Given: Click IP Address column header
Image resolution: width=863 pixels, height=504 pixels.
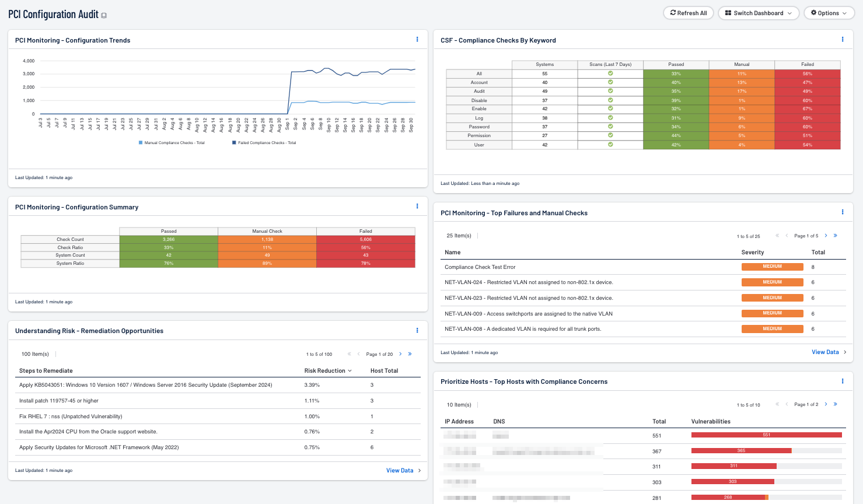Looking at the screenshot, I should [x=459, y=421].
